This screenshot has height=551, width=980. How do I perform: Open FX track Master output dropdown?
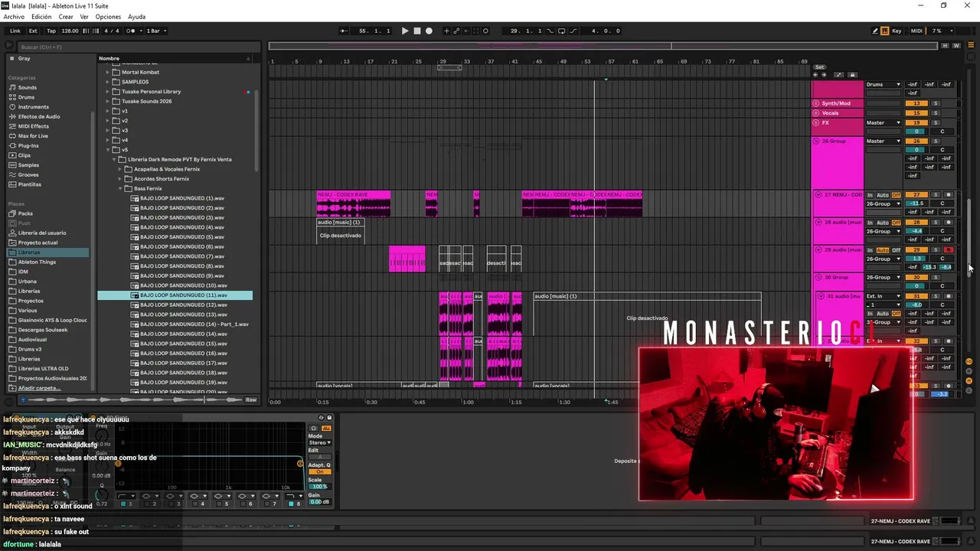pos(883,122)
